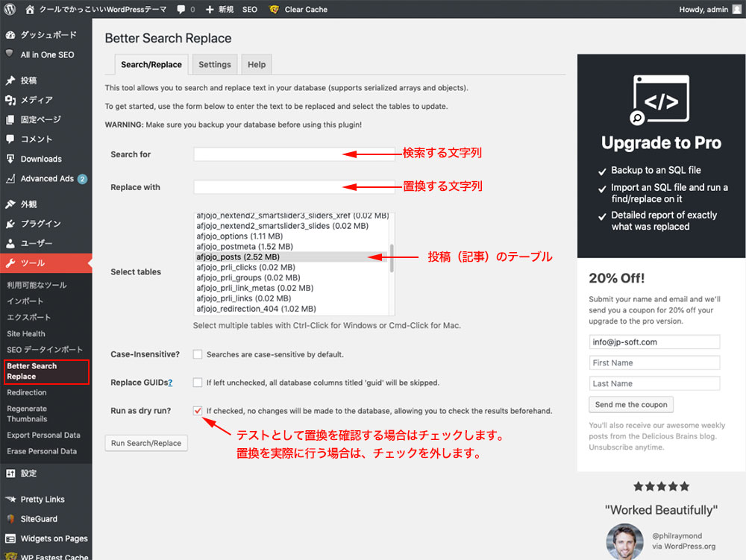Viewport: 746px width, 560px height.
Task: Open the Redirection submenu item
Action: [x=27, y=392]
